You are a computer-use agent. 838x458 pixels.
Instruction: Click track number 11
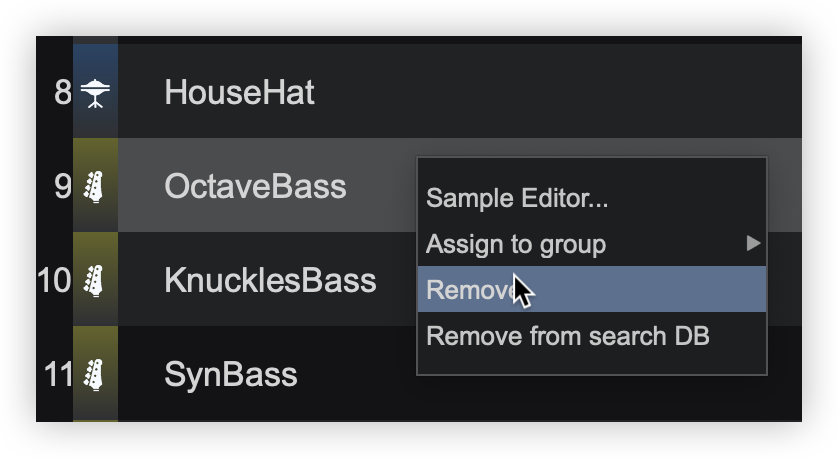[57, 374]
